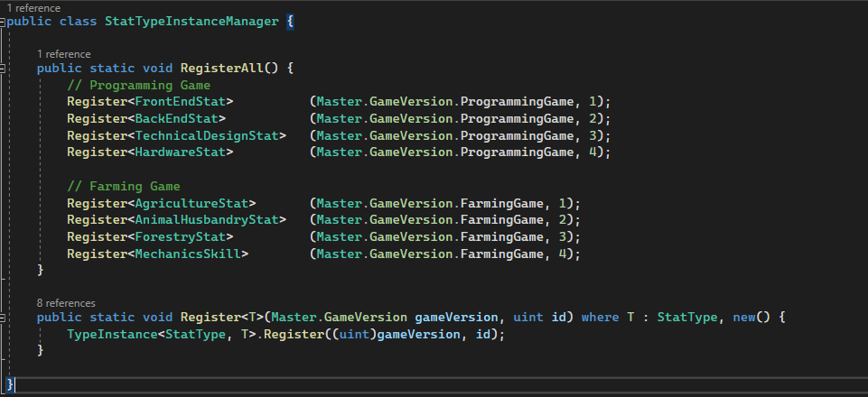Click the AgricultureStat type name
Viewport: 868px width, 397px height.
(191, 204)
